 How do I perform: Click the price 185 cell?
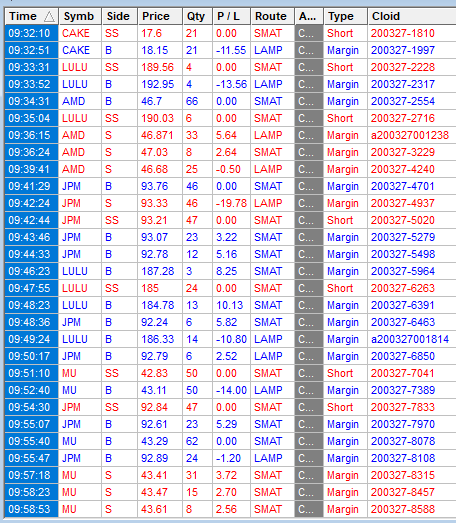(x=160, y=289)
